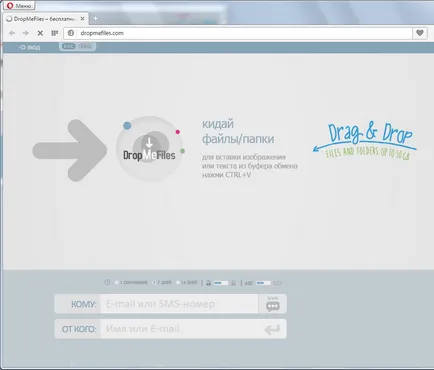
Task: Click the storage time clock icon
Action: 107,282
